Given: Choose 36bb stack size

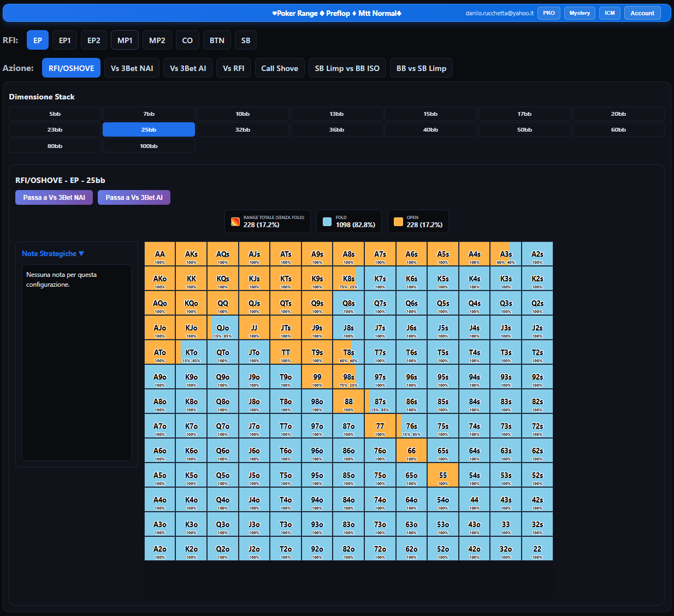Looking at the screenshot, I should [x=337, y=130].
